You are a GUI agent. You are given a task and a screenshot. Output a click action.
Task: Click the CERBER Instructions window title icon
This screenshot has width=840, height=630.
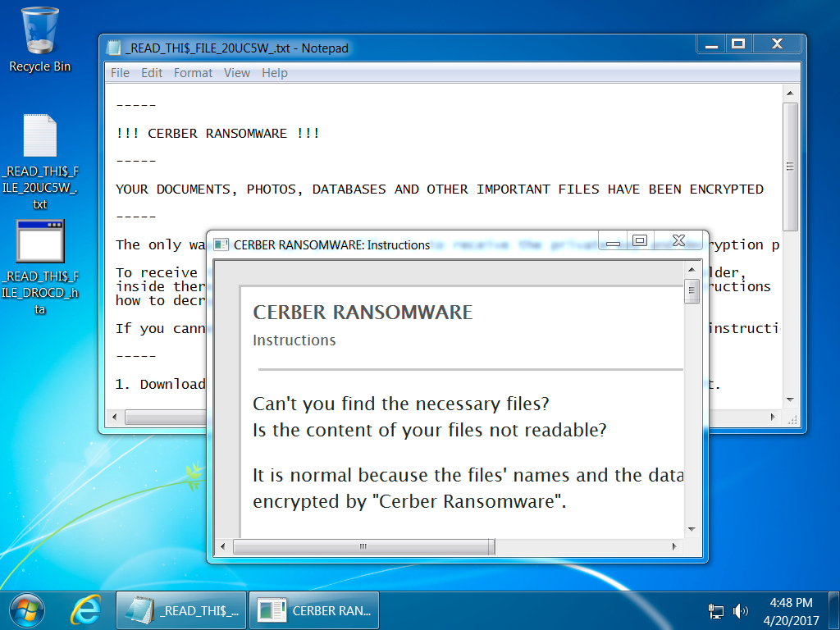221,244
